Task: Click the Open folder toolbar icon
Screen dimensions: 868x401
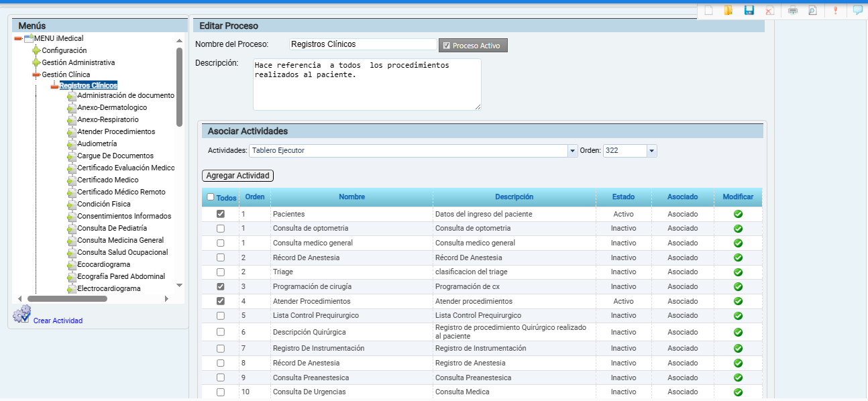Action: coord(728,10)
